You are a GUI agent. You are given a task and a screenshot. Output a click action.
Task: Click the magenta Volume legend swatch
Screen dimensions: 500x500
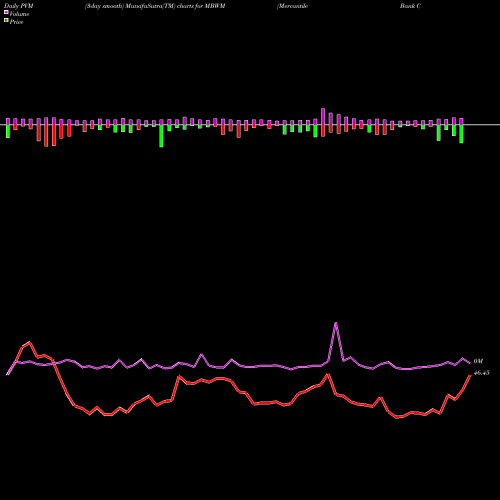pyautogui.click(x=6, y=12)
